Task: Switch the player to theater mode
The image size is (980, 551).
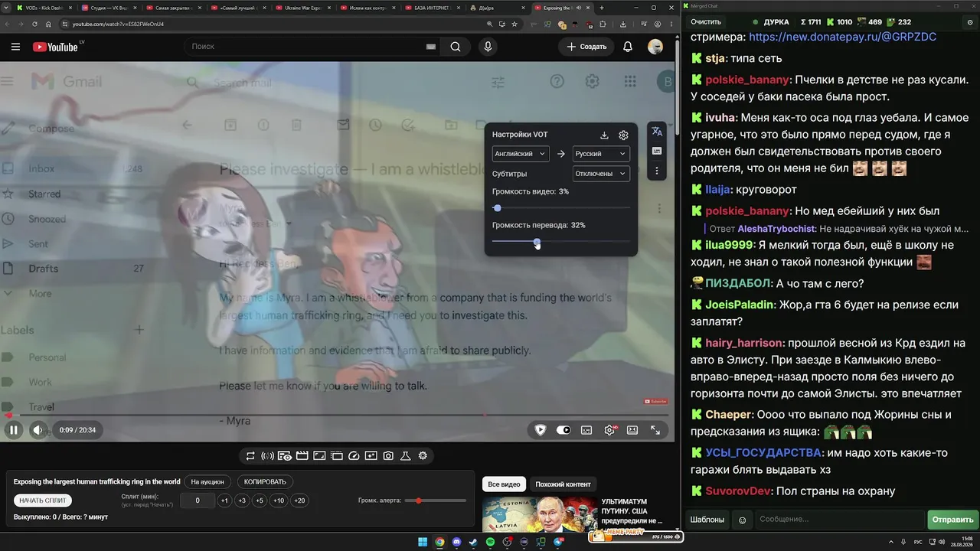Action: click(x=632, y=430)
